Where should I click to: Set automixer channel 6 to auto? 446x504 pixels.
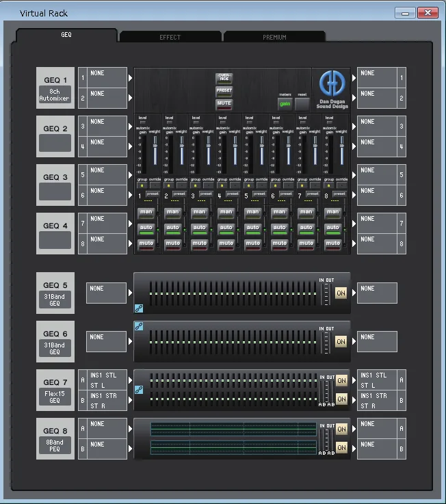(279, 228)
